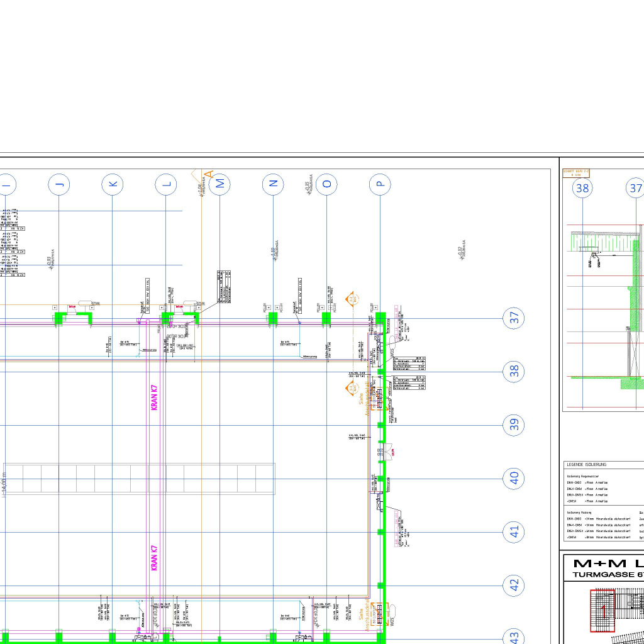Click the axis bubble labeled P
Image resolution: width=644 pixels, height=644 pixels.
tap(380, 184)
